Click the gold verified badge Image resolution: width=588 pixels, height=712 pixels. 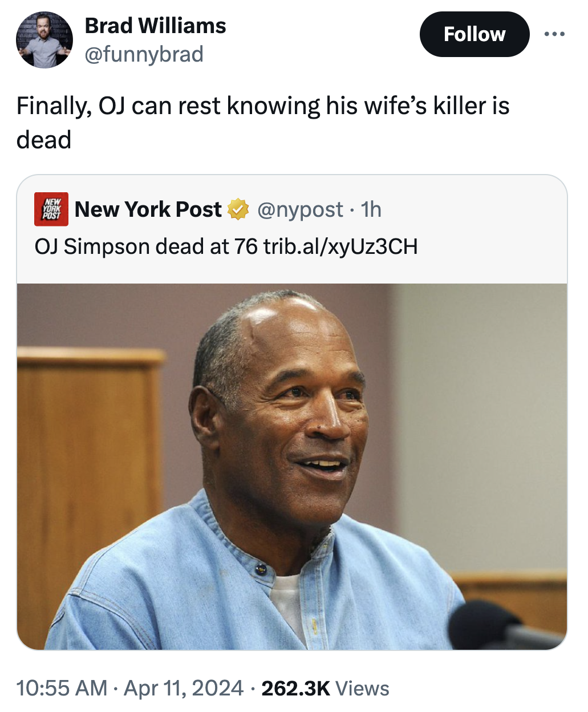(238, 209)
